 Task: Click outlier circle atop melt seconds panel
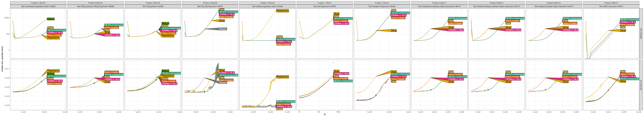tap(333, 63)
